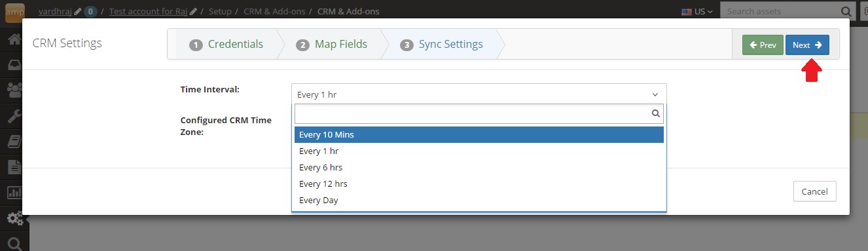Open the book sidebar icon

click(x=14, y=142)
